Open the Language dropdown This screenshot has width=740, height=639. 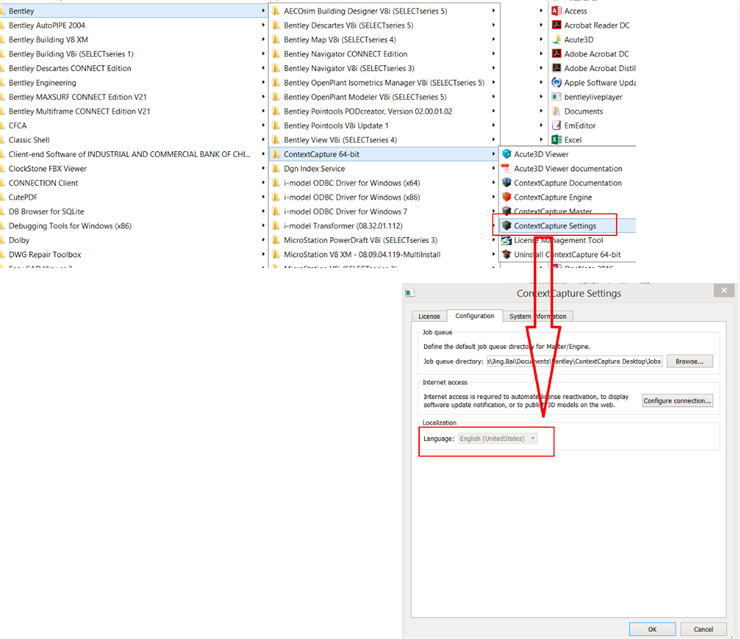point(497,438)
